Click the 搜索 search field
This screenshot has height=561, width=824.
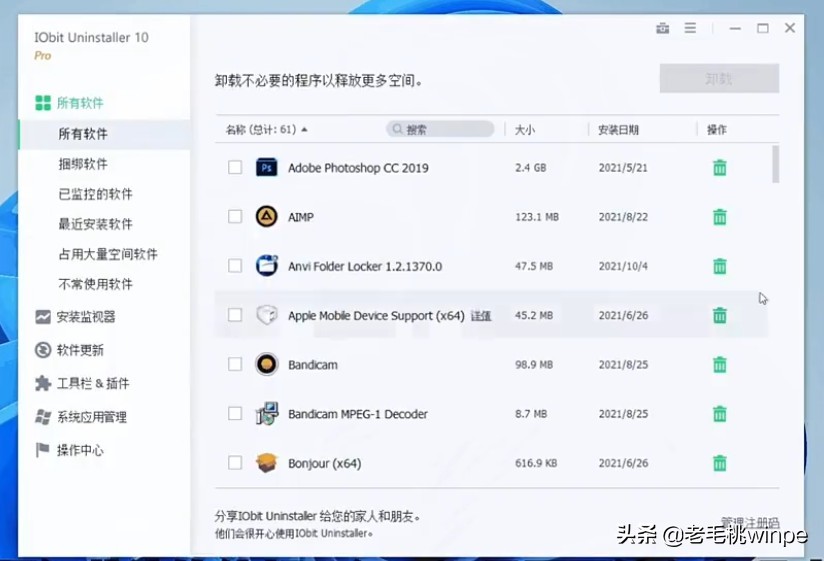point(440,129)
